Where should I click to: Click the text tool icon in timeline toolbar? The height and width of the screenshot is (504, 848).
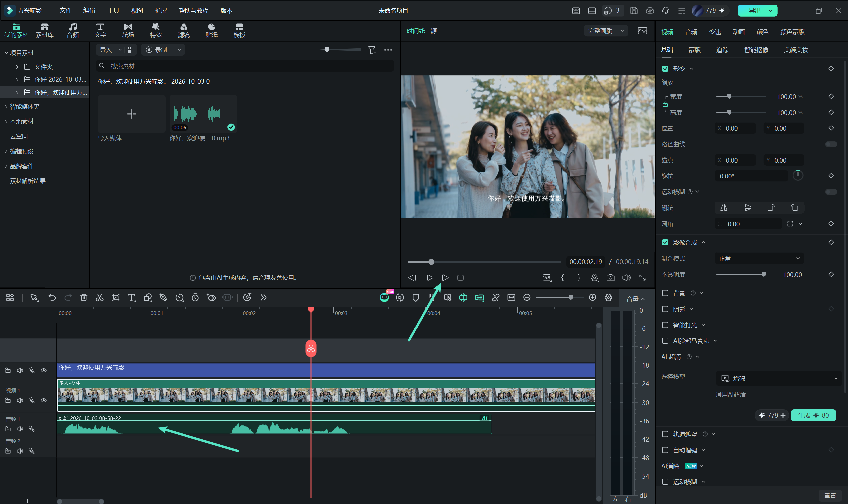132,298
